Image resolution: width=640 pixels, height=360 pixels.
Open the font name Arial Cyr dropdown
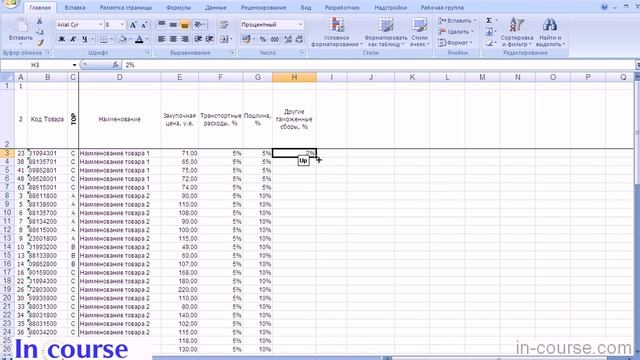click(x=100, y=25)
